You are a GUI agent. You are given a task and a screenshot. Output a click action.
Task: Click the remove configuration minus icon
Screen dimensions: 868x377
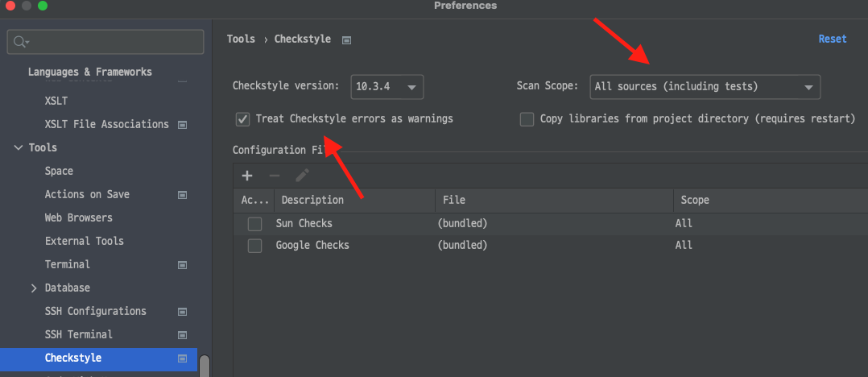pos(275,176)
